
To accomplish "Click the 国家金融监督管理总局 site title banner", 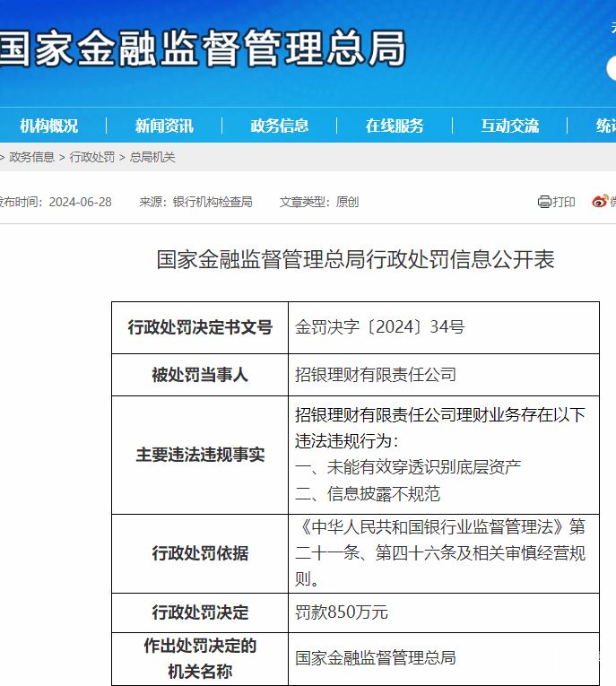I will (x=202, y=48).
